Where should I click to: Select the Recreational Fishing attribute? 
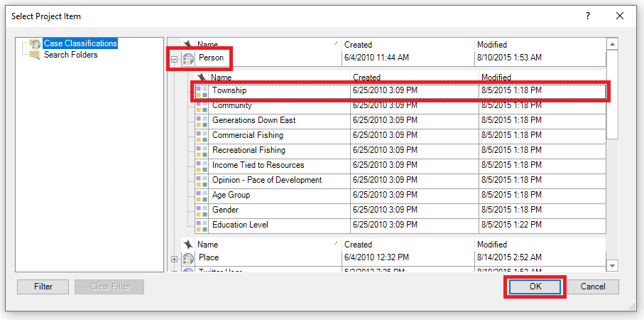coord(249,150)
